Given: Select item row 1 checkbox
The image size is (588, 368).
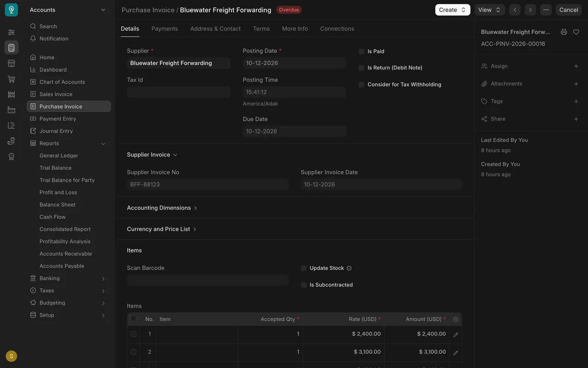Looking at the screenshot, I should click(x=134, y=334).
